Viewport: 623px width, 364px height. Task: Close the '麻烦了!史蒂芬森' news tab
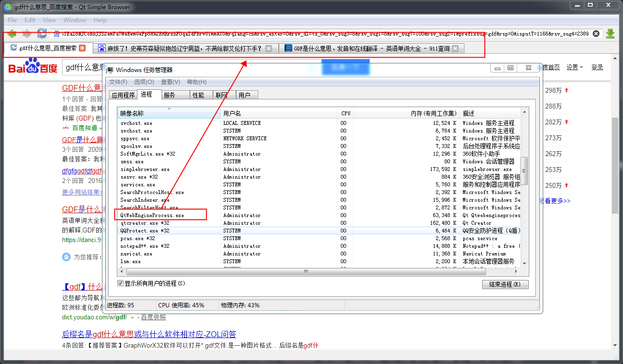click(269, 49)
